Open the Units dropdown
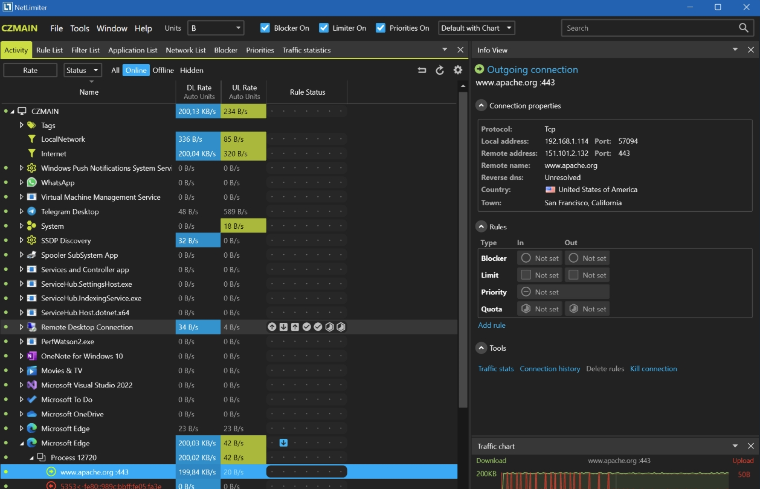 click(215, 28)
